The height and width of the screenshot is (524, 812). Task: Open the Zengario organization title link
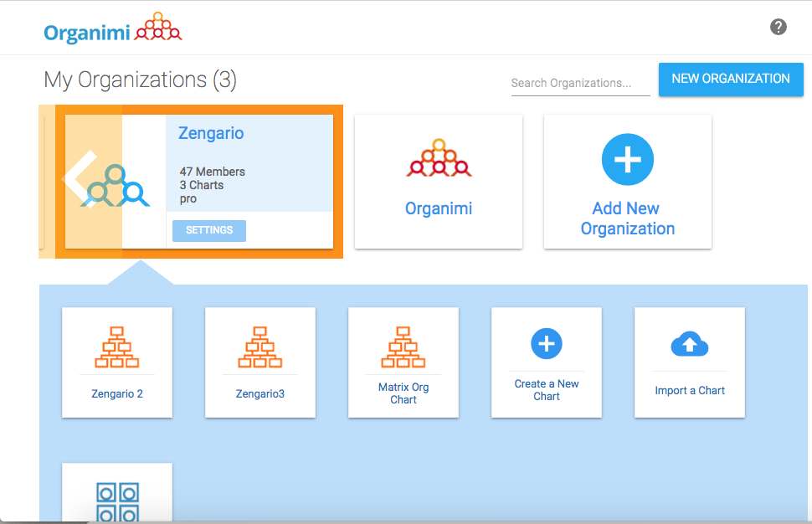coord(211,133)
